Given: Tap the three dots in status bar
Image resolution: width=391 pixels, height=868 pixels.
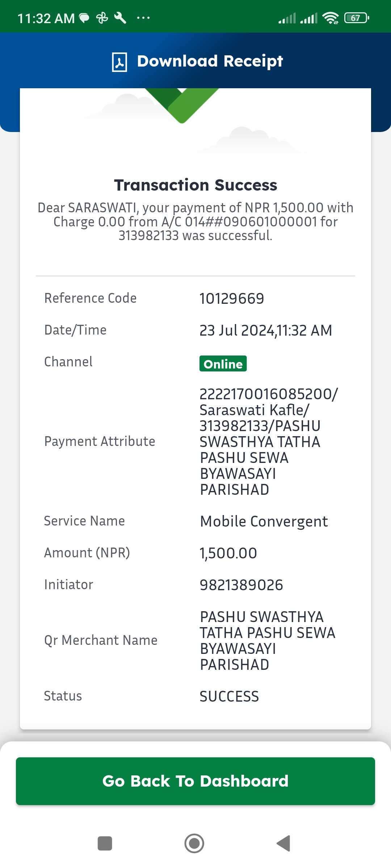Looking at the screenshot, I should coord(143,18).
